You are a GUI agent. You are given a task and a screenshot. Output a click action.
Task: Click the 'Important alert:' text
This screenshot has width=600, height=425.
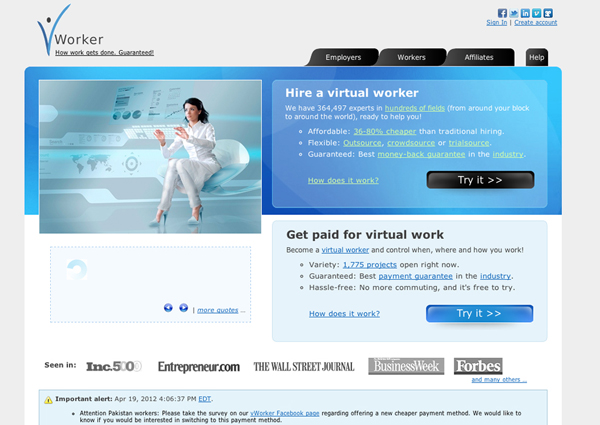84,399
